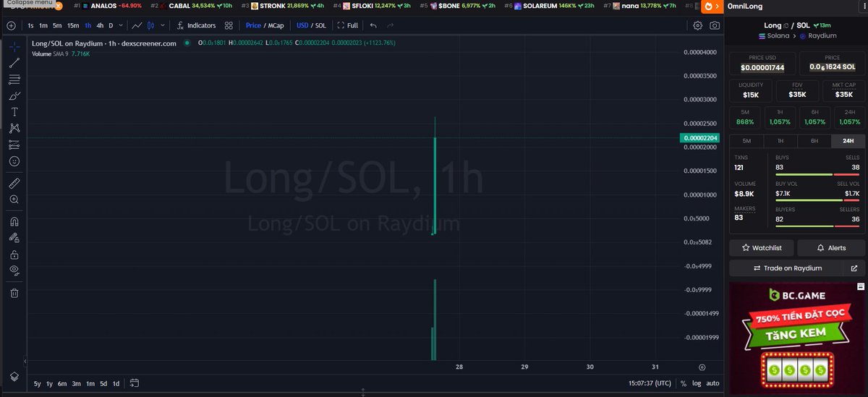The image size is (868, 397).
Task: Select the trend line drawing tool
Action: (x=14, y=63)
